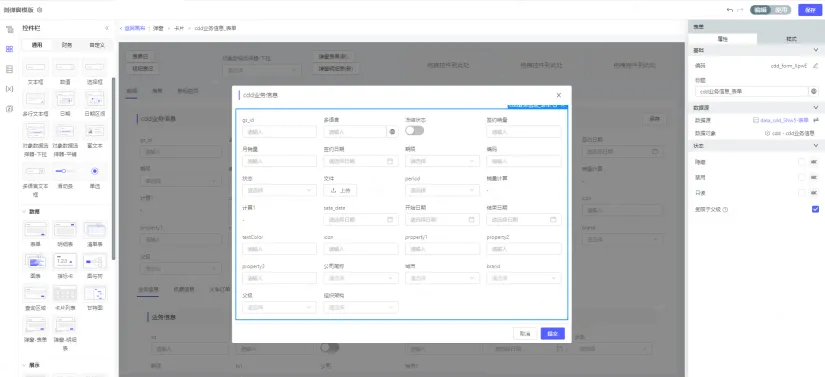The height and width of the screenshot is (377, 825).
Task: Click the 取消 cancel button in dialog
Action: point(525,333)
